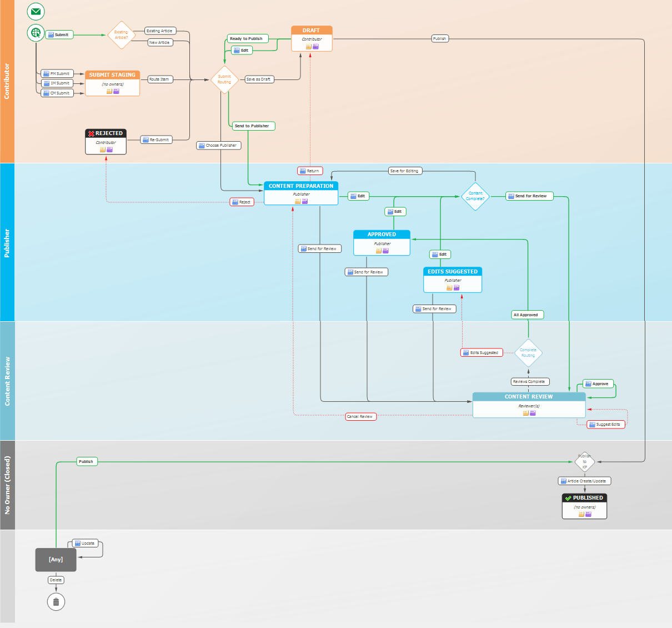Click the red X icon on REJECTED state
Viewport: 672px width, 628px height.
(91, 133)
